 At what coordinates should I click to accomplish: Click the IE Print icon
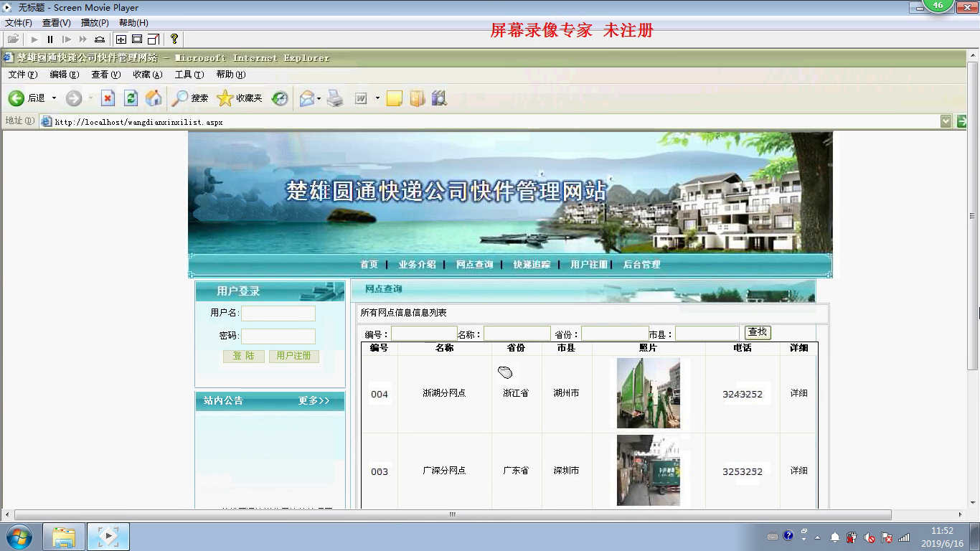335,98
